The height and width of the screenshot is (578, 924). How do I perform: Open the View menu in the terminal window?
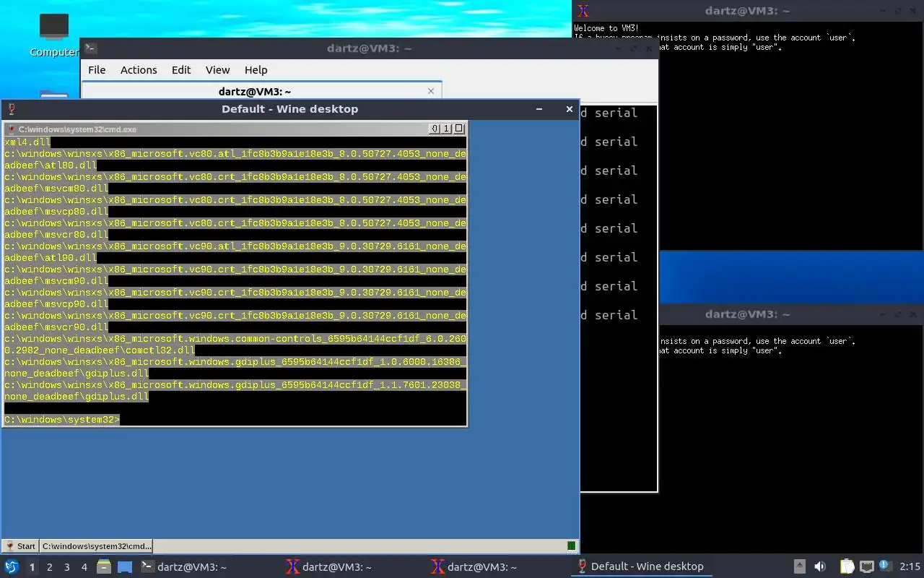(x=217, y=70)
